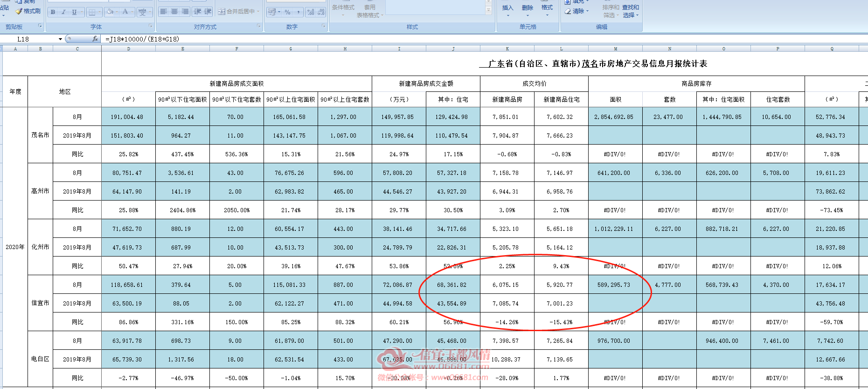Select column Q header
Screen dimensions: 868x389
pyautogui.click(x=832, y=49)
